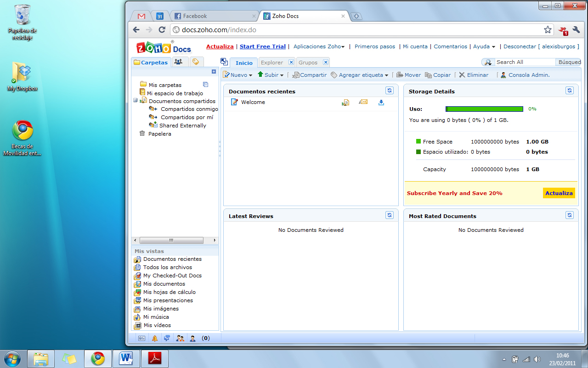Click the tag icon tab in sidebar
Viewport: 588px width, 368px height.
coord(195,62)
